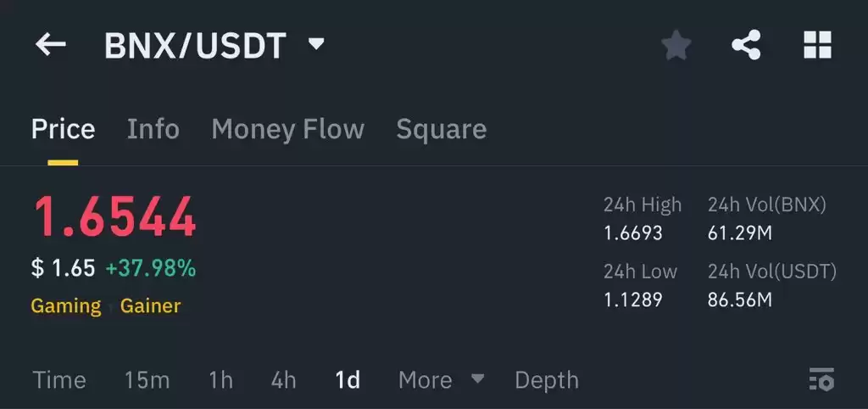This screenshot has height=409, width=868.
Task: Switch to the Money Flow tab
Action: 288,129
